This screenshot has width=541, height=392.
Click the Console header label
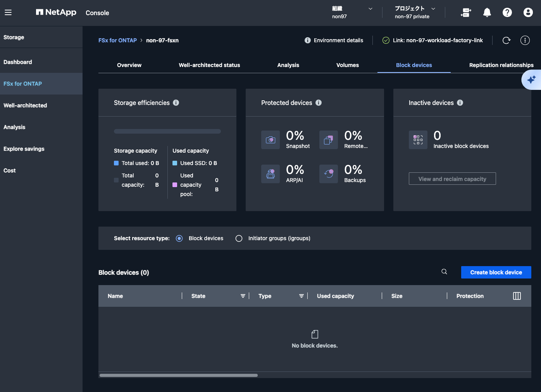coord(97,13)
